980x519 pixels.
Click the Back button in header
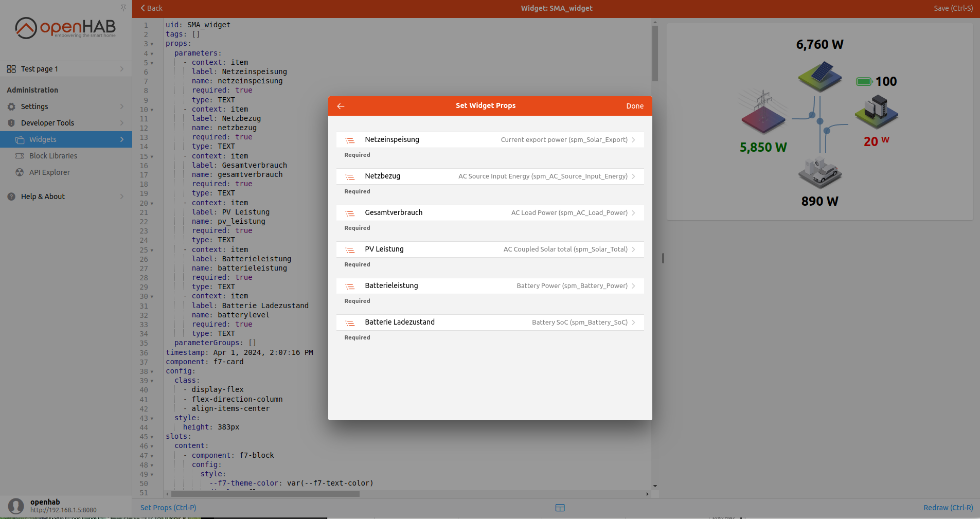[x=151, y=8]
